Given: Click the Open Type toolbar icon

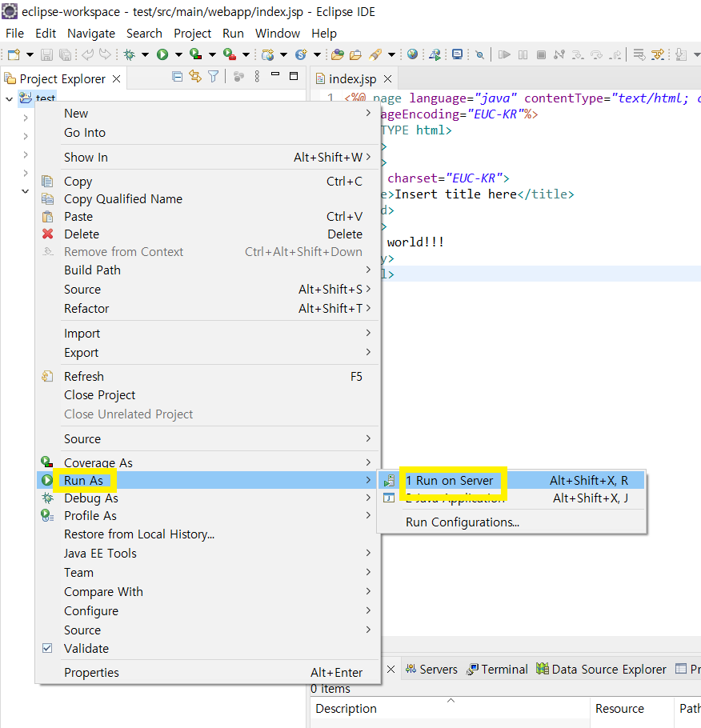Looking at the screenshot, I should coord(338,54).
